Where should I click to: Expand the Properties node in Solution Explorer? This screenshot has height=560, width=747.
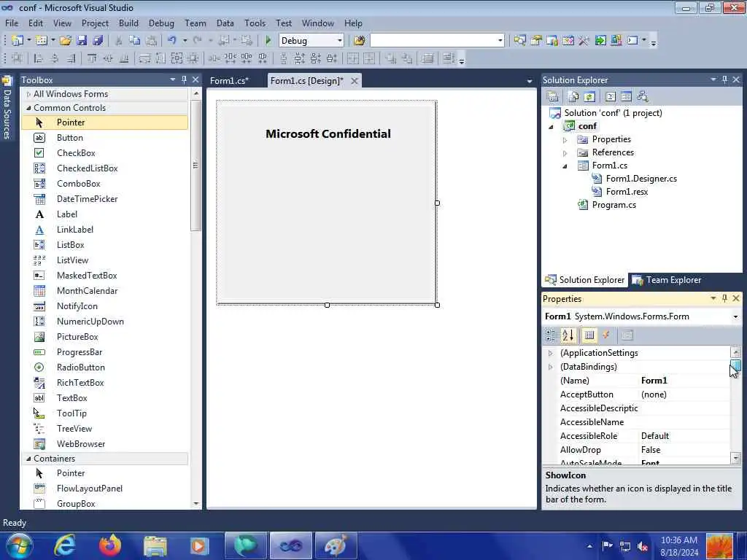coord(565,140)
